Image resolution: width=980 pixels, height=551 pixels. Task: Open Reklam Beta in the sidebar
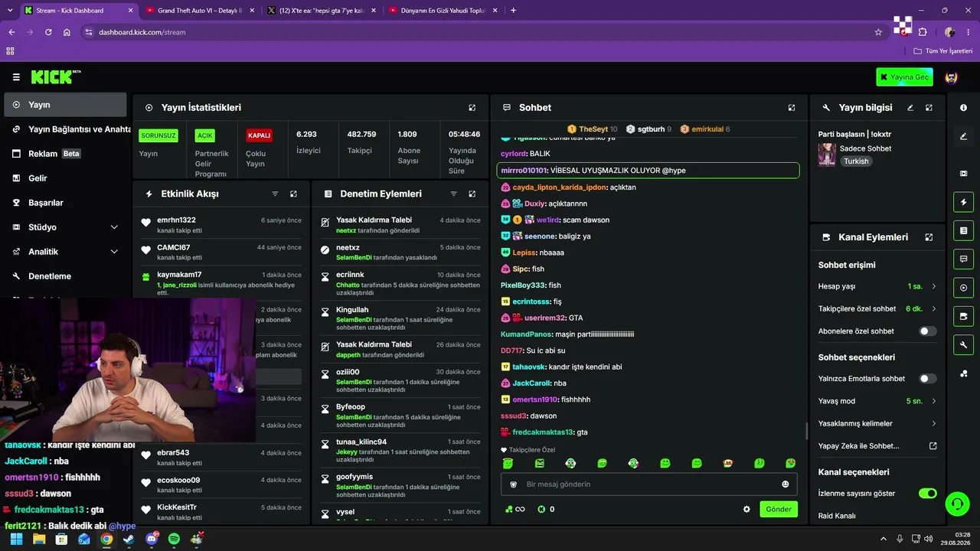pos(65,154)
